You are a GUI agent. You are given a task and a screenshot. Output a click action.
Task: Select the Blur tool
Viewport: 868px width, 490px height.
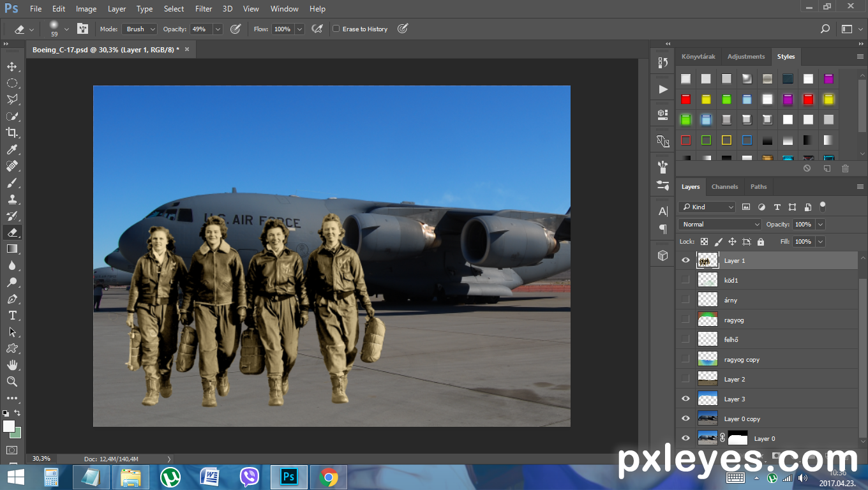click(x=11, y=265)
